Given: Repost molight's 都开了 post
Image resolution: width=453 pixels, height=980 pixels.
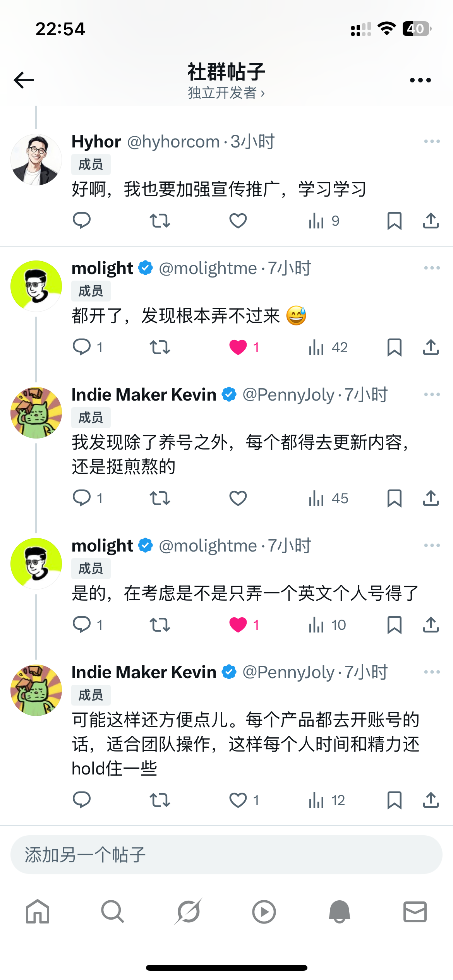Looking at the screenshot, I should click(x=160, y=347).
